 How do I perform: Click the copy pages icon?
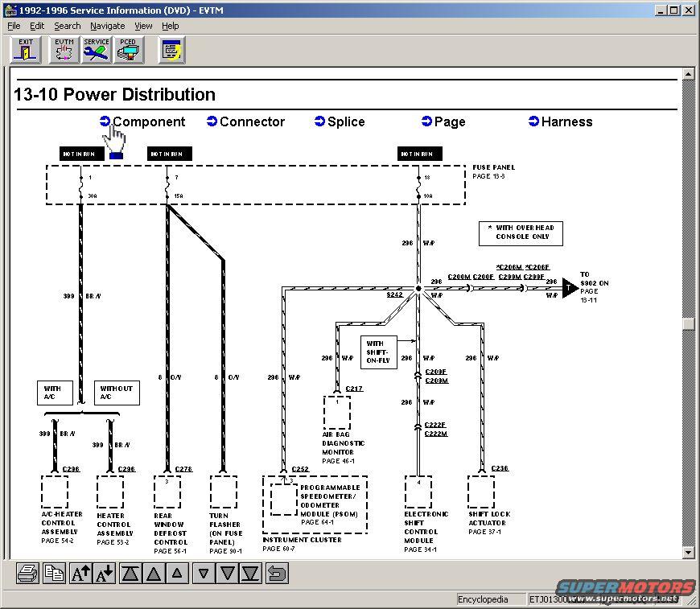(55, 573)
